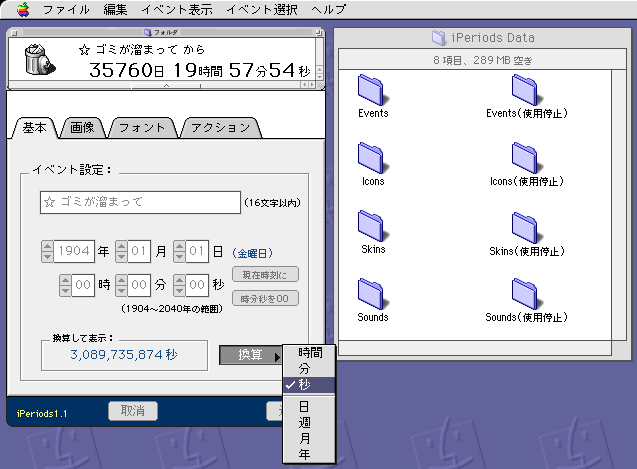Decrease the month with its down arrow

(121, 256)
